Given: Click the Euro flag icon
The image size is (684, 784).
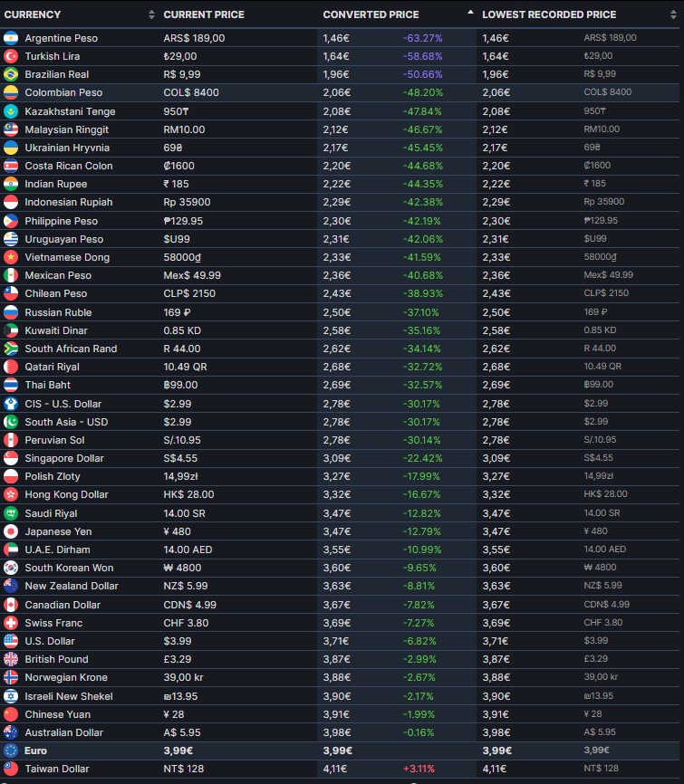Looking at the screenshot, I should (x=11, y=751).
